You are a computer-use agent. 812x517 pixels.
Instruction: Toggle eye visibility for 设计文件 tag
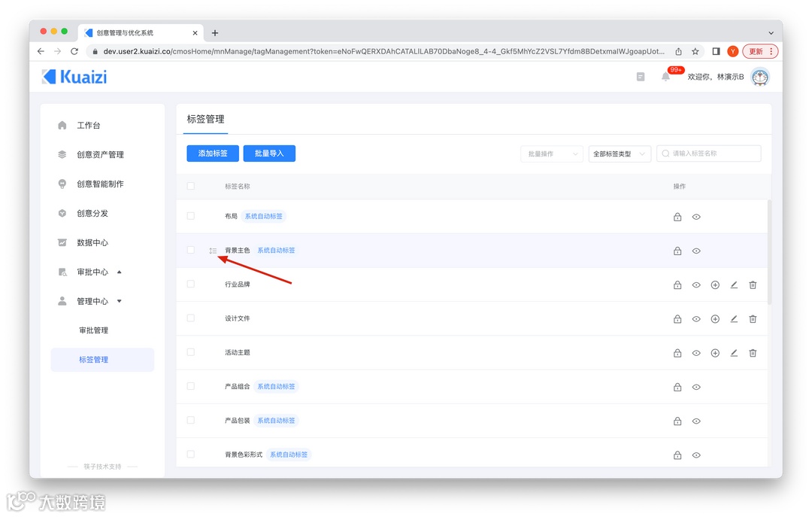click(x=696, y=319)
